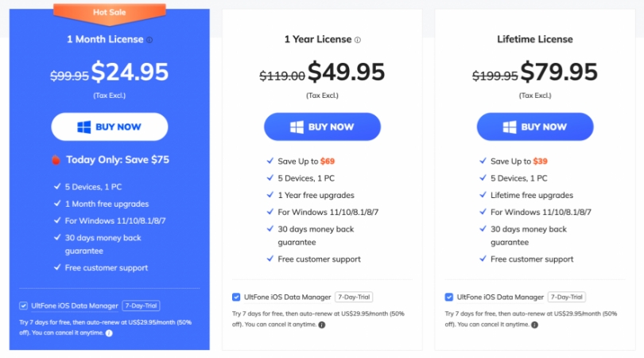Viewport: 644px width, 358px height.
Task: Click the info icon beside 1 Month License
Action: [149, 40]
